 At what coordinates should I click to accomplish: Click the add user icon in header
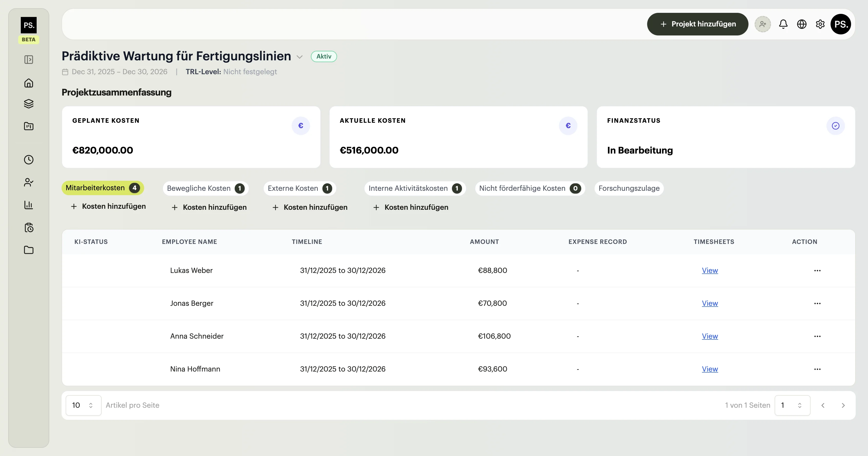pos(763,24)
